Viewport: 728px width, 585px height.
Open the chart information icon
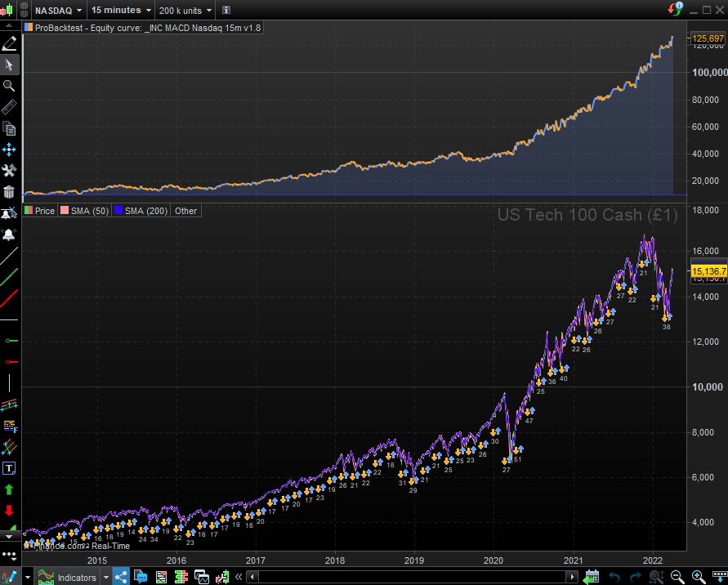point(226,10)
